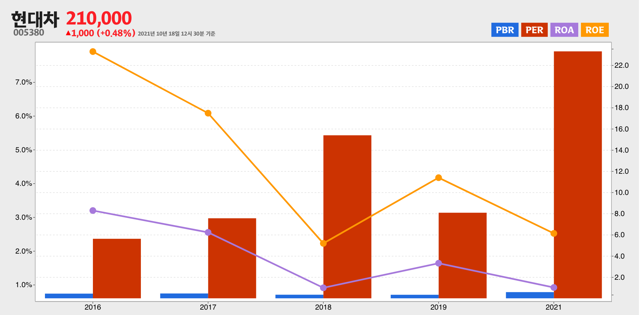This screenshot has height=315, width=644.
Task: Click the 2017 purple ROA data point
Action: [208, 232]
